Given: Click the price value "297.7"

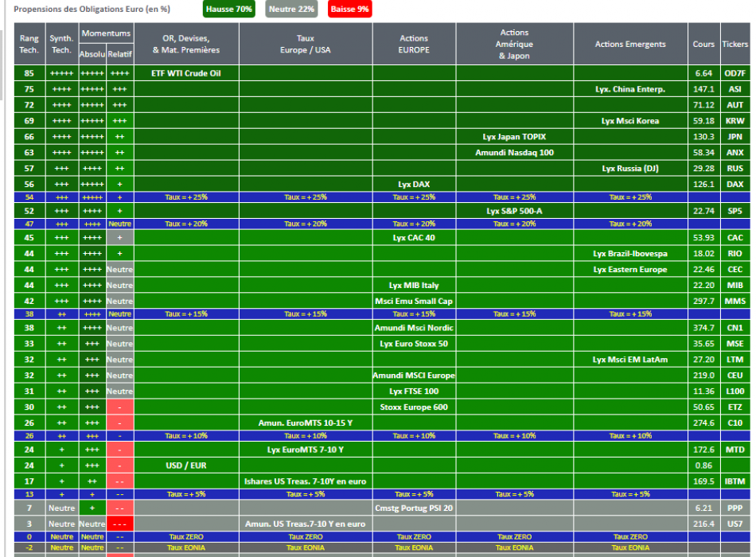Looking at the screenshot, I should (x=704, y=302).
